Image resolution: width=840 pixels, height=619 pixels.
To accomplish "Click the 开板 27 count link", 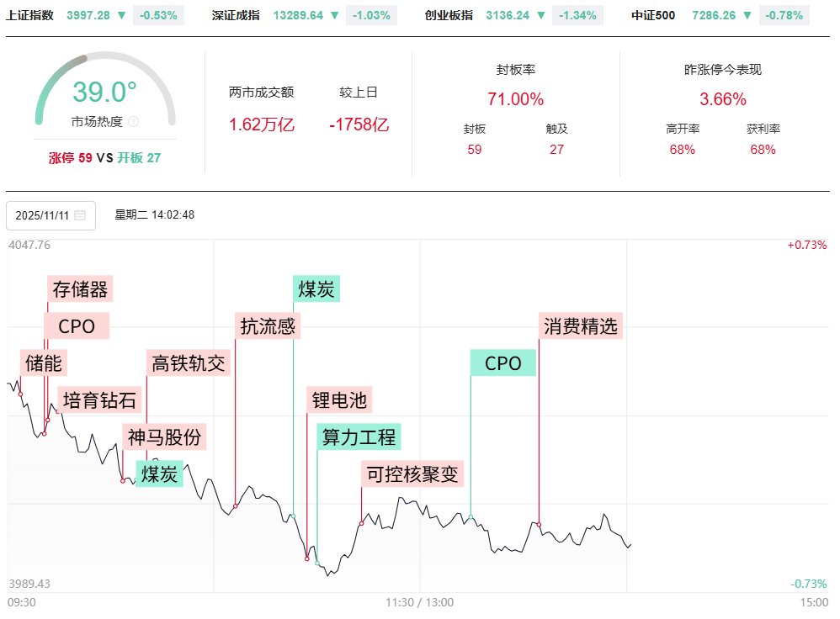I will click(x=139, y=157).
